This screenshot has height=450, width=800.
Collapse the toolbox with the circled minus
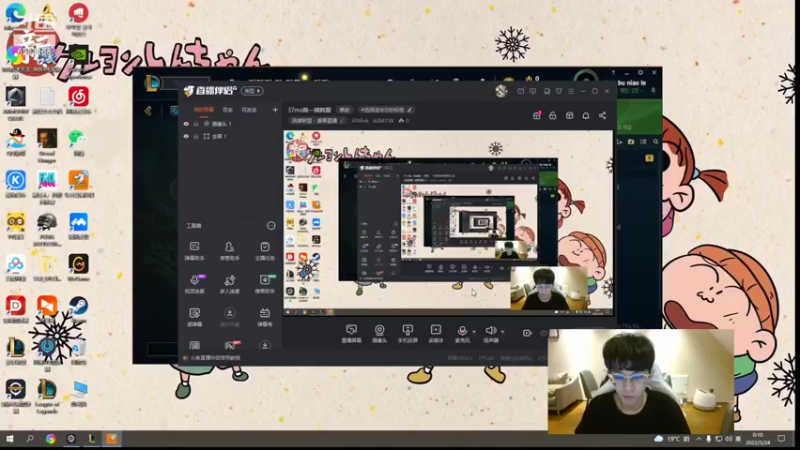[271, 226]
